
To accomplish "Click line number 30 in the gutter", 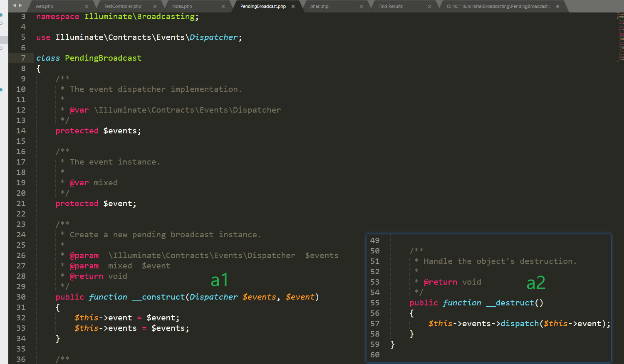I will [x=21, y=297].
